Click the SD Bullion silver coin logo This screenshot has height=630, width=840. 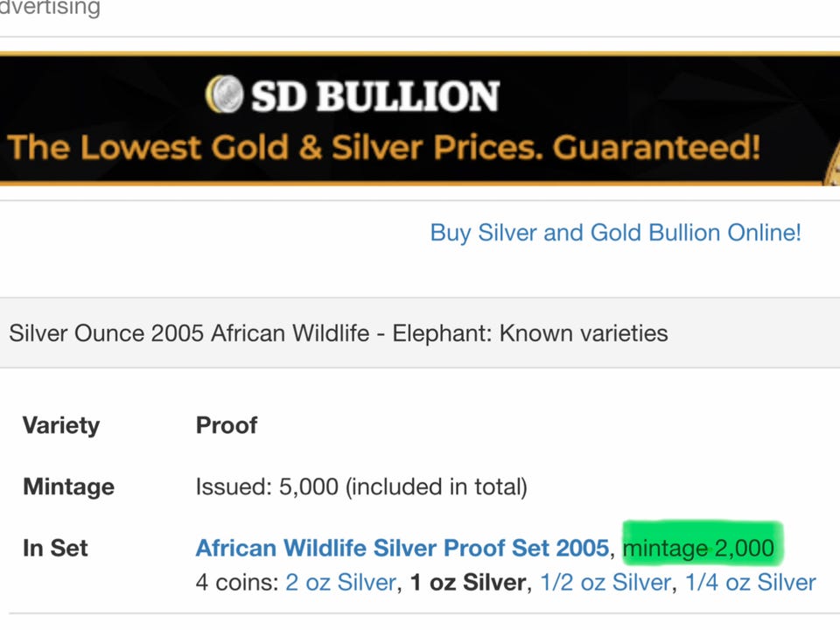point(222,94)
